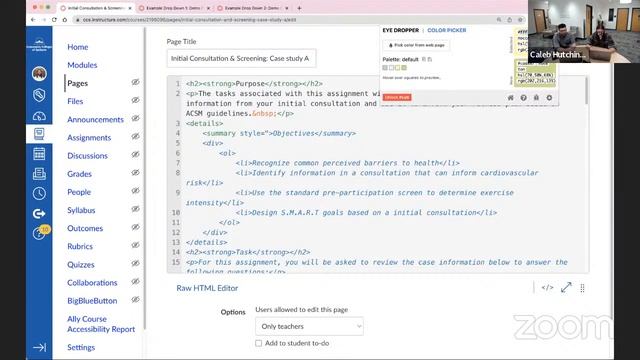This screenshot has width=640, height=360.
Task: Toggle the hidden-eye icon next to Assignments
Action: [x=136, y=137]
